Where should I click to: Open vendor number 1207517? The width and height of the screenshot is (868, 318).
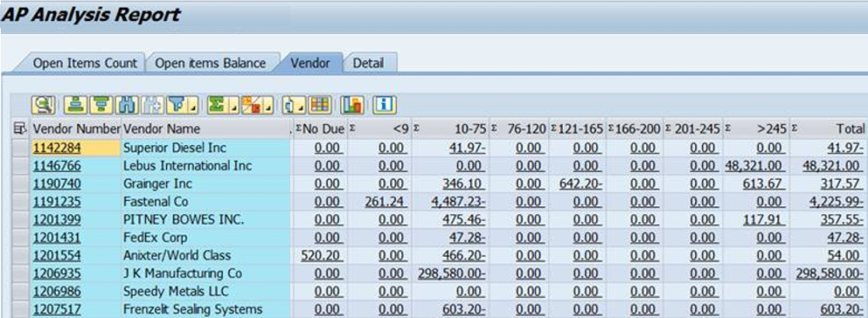point(58,310)
